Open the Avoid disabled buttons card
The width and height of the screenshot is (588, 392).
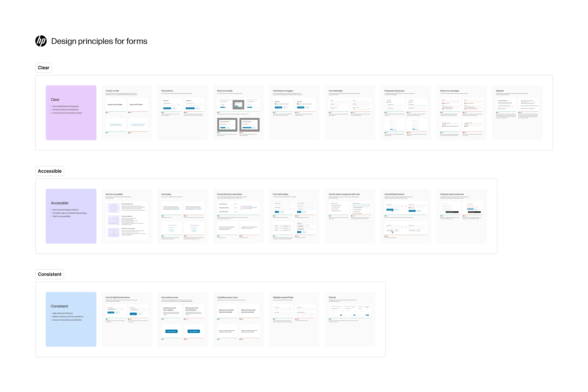point(406,216)
